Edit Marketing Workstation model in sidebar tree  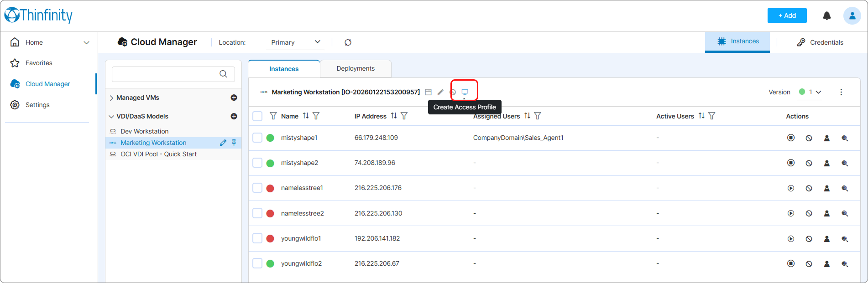click(x=223, y=143)
